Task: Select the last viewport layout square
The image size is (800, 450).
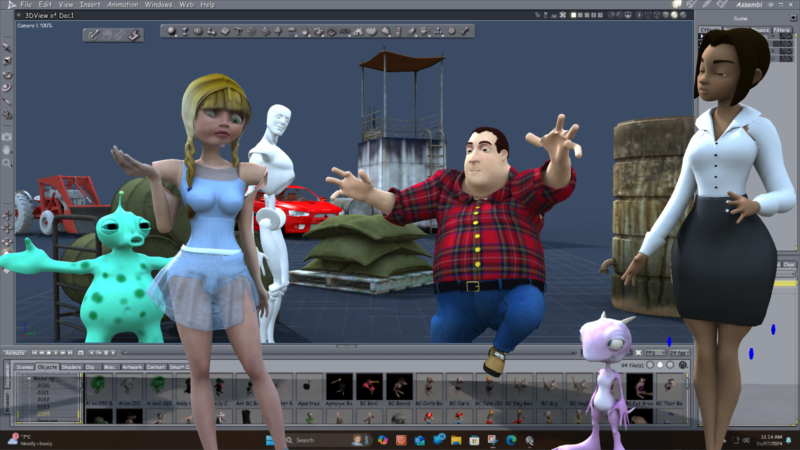Action: tap(600, 15)
